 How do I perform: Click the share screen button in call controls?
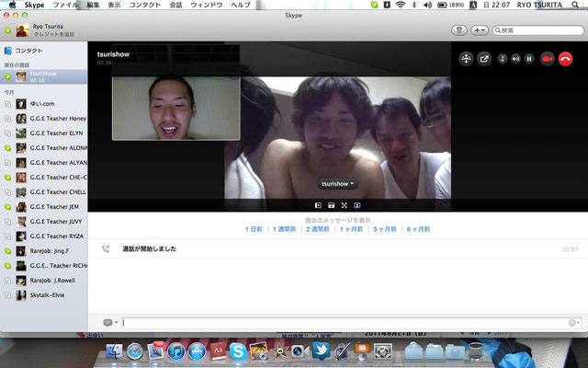pyautogui.click(x=484, y=59)
